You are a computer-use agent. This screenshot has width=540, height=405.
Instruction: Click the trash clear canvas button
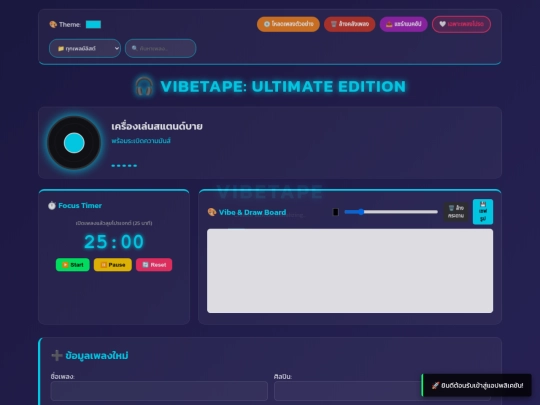coord(456,212)
